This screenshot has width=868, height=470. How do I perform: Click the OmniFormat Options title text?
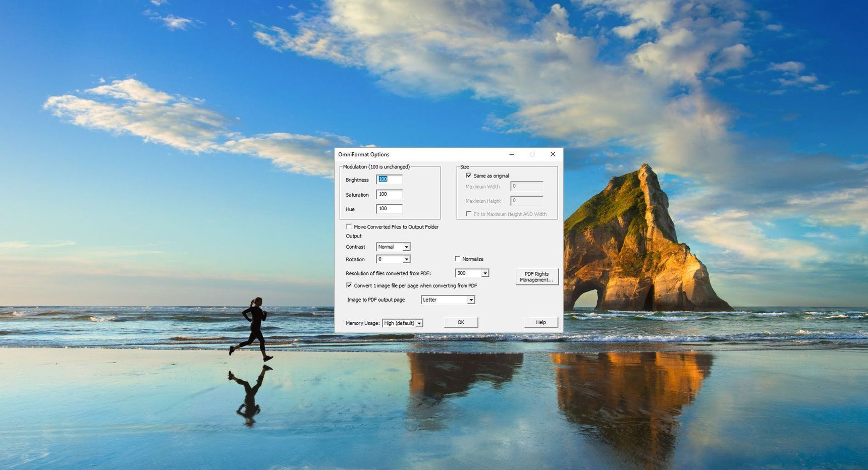coord(363,154)
